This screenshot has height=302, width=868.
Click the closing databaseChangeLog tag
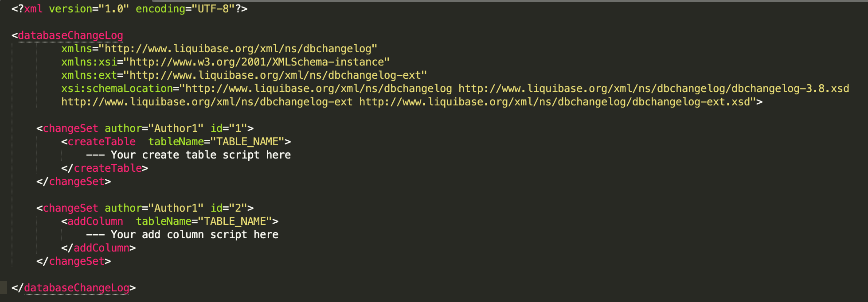tap(74, 288)
